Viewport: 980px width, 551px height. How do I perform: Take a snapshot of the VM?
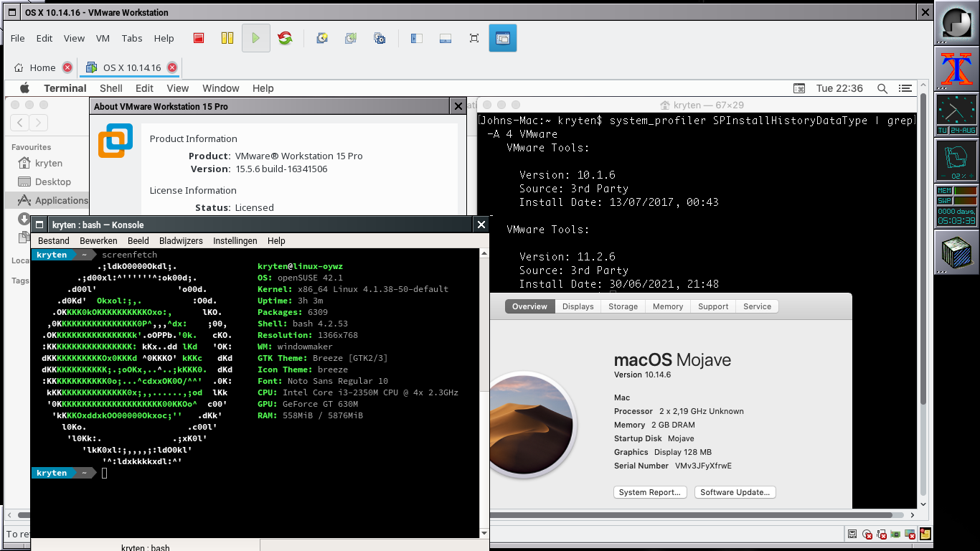(322, 38)
